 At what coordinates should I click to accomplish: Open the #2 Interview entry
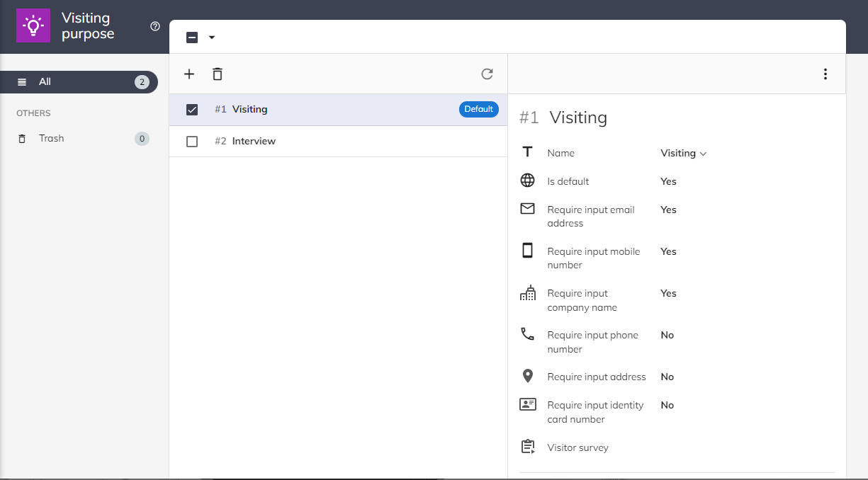(x=254, y=142)
